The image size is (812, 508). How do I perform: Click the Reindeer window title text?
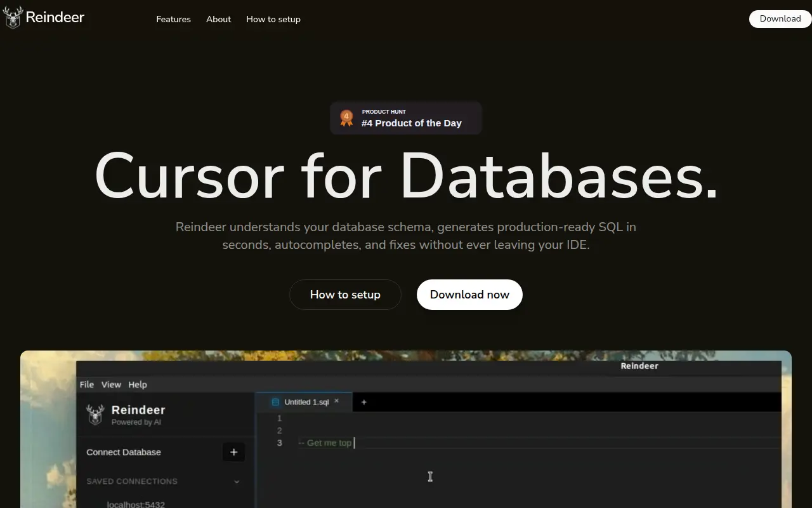point(639,366)
